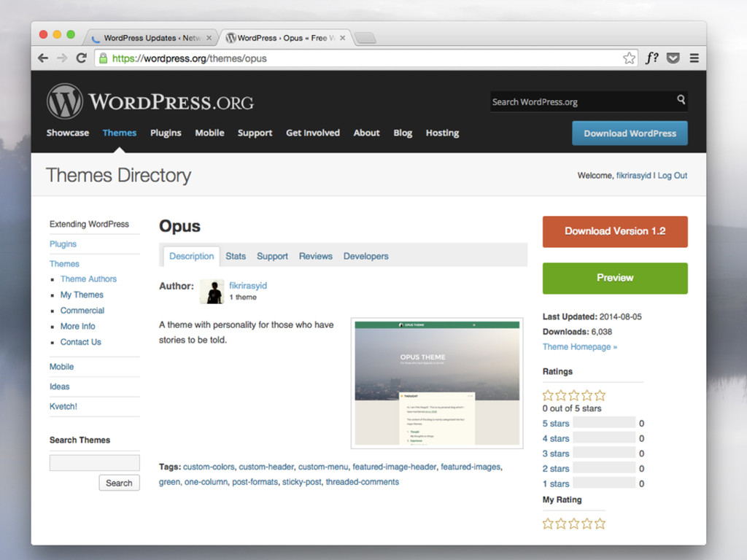Select the Description tab

point(192,256)
